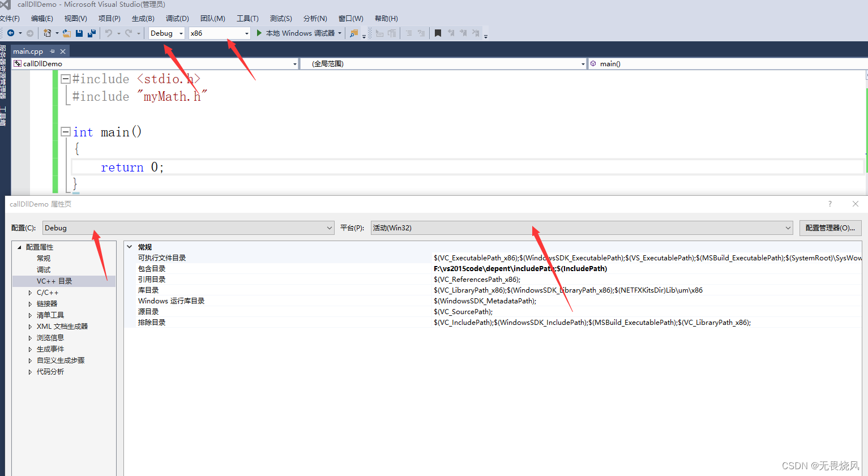Collapse the 配置属性 tree node
This screenshot has height=476, width=868.
click(19, 247)
